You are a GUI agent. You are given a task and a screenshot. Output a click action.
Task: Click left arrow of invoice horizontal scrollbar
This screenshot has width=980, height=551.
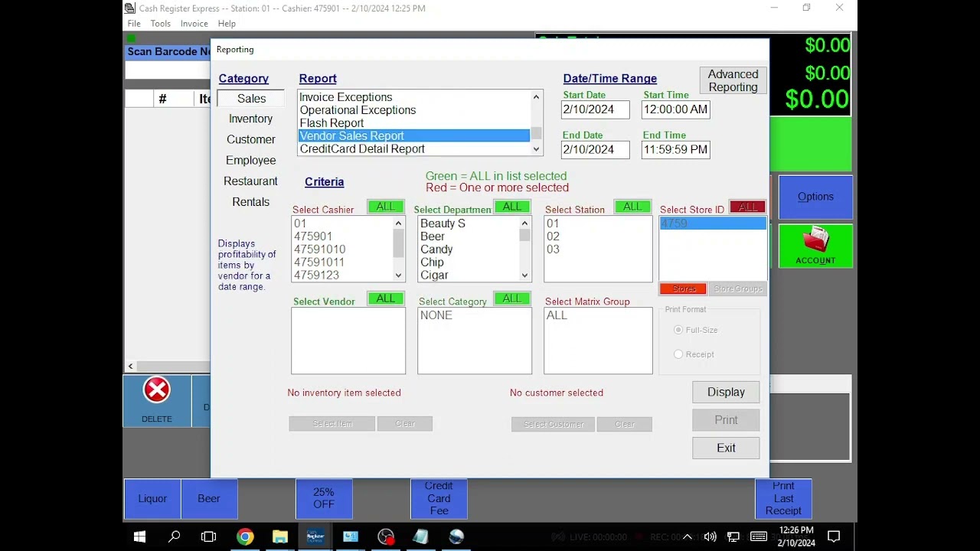130,367
